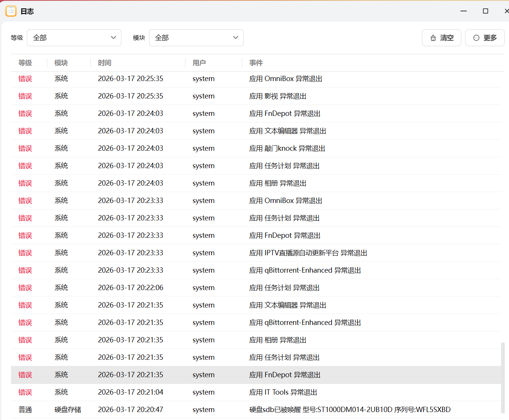Viewport: 509px width, 420px height.
Task: Click the ellipsis circle icon beside 更多
Action: [476, 37]
